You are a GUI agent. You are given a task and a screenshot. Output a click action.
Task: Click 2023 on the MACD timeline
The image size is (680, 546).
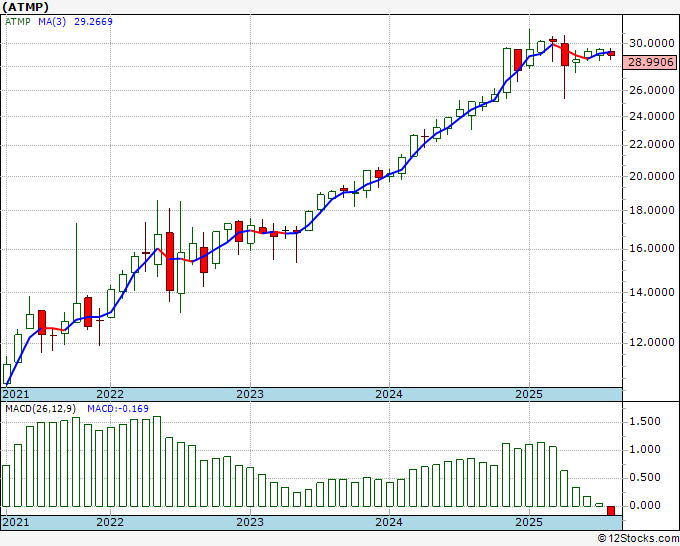pyautogui.click(x=250, y=522)
